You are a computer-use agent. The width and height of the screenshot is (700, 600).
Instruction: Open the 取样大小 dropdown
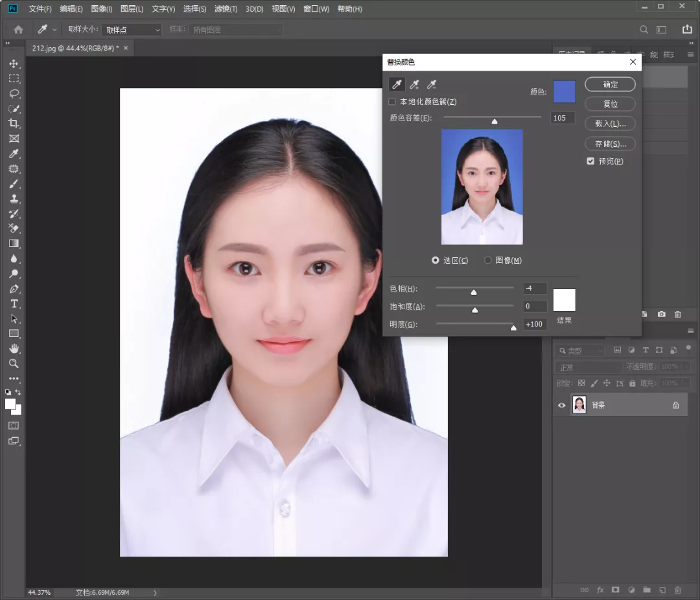(132, 30)
